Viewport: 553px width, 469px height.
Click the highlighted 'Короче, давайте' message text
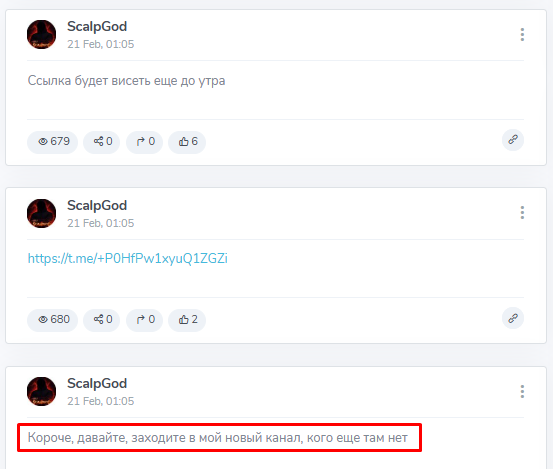click(x=218, y=438)
